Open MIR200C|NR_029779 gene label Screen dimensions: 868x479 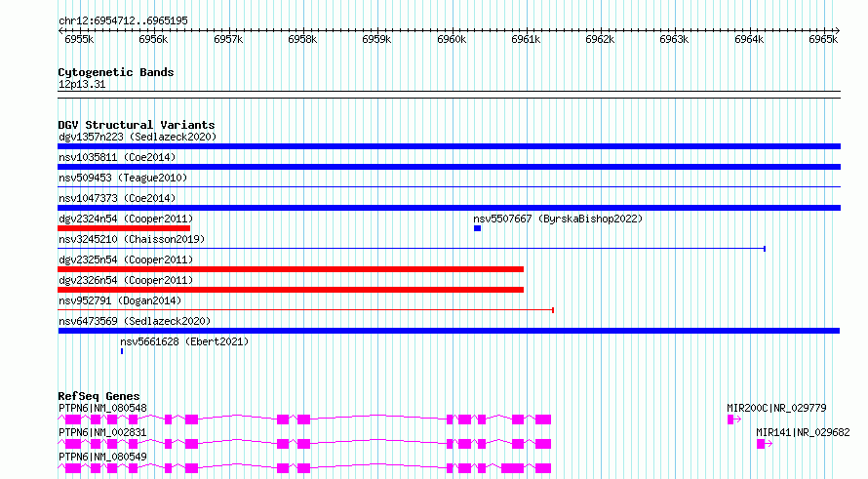click(x=776, y=408)
